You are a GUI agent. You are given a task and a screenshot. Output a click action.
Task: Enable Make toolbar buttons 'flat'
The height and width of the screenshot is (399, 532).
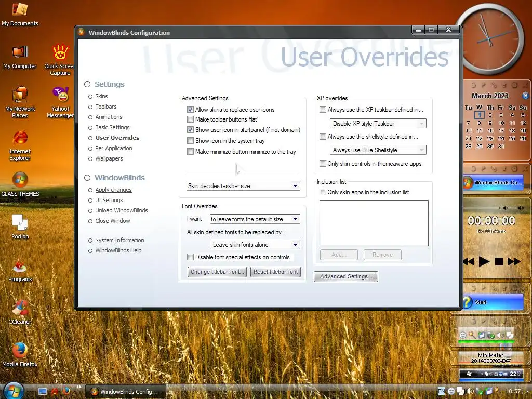190,119
